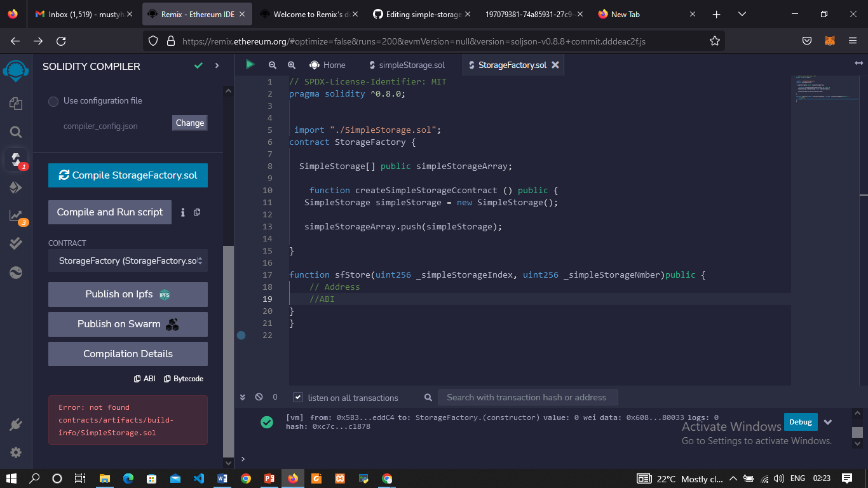Disable listen on all transactions
The image size is (868, 488).
(x=297, y=397)
